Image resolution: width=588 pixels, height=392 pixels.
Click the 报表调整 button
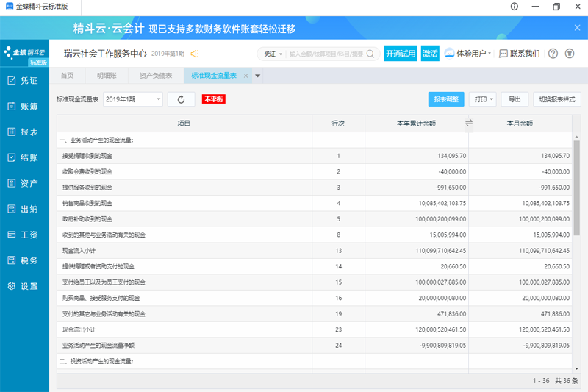[x=446, y=99]
